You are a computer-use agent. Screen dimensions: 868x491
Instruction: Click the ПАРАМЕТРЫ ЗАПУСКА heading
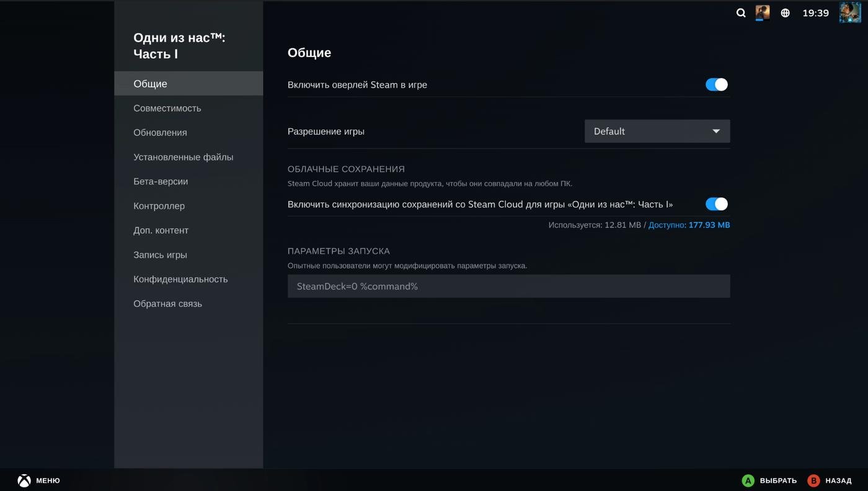339,251
